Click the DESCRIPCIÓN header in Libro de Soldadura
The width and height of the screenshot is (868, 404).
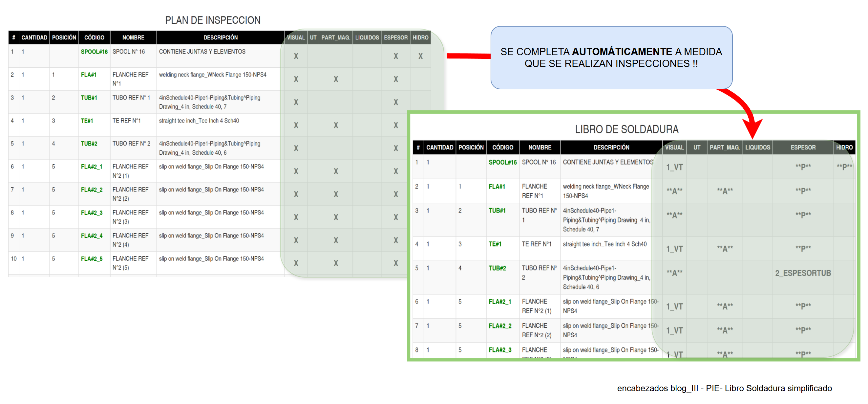pyautogui.click(x=611, y=147)
